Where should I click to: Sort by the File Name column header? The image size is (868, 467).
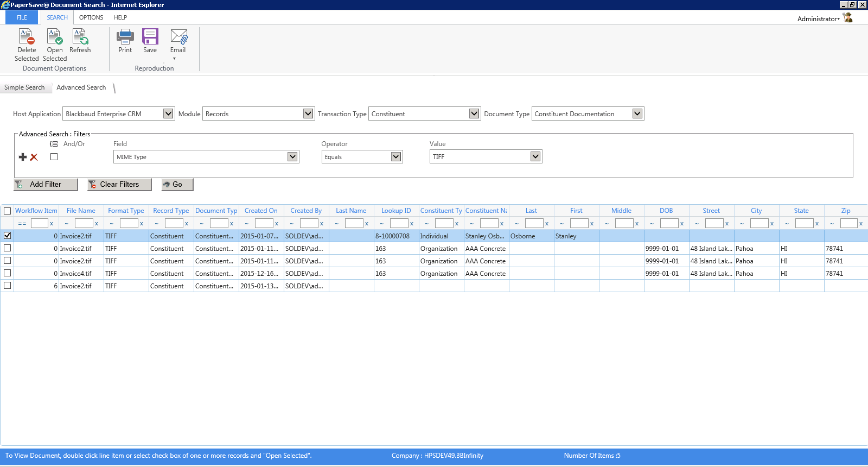point(81,211)
